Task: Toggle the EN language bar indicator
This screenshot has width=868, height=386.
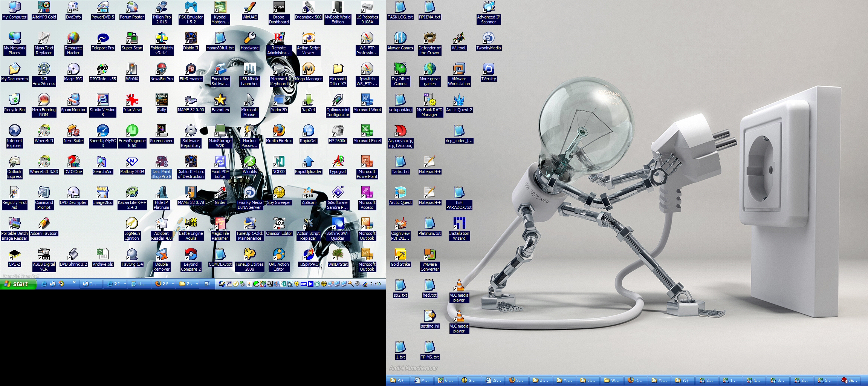Action: coord(207,284)
